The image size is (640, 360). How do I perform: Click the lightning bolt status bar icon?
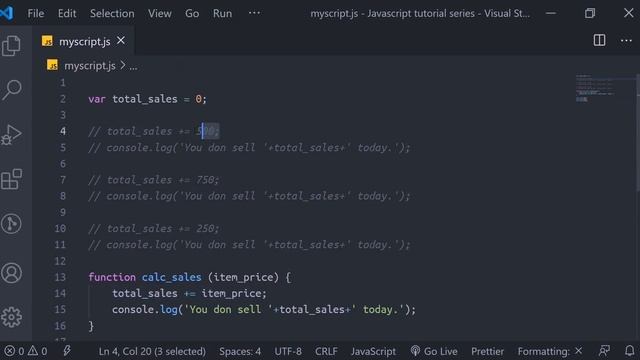pos(67,351)
